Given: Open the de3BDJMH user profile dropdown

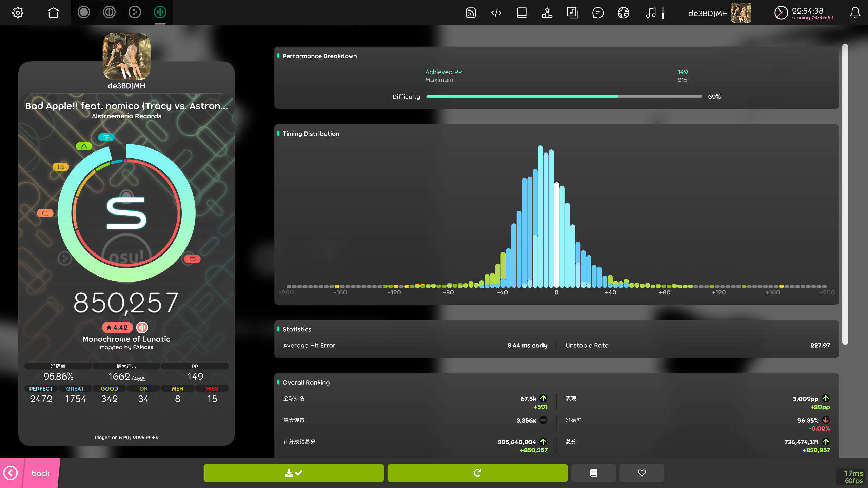Looking at the screenshot, I should coord(719,13).
